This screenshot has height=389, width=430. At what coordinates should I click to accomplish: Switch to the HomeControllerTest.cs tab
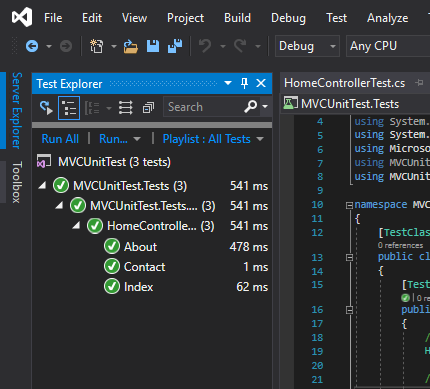345,83
